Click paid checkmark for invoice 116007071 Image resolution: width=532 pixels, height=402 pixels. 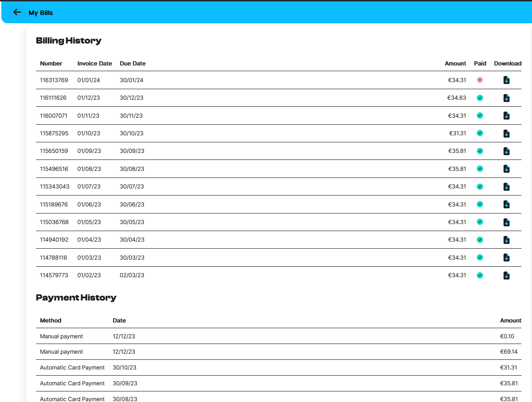[480, 116]
